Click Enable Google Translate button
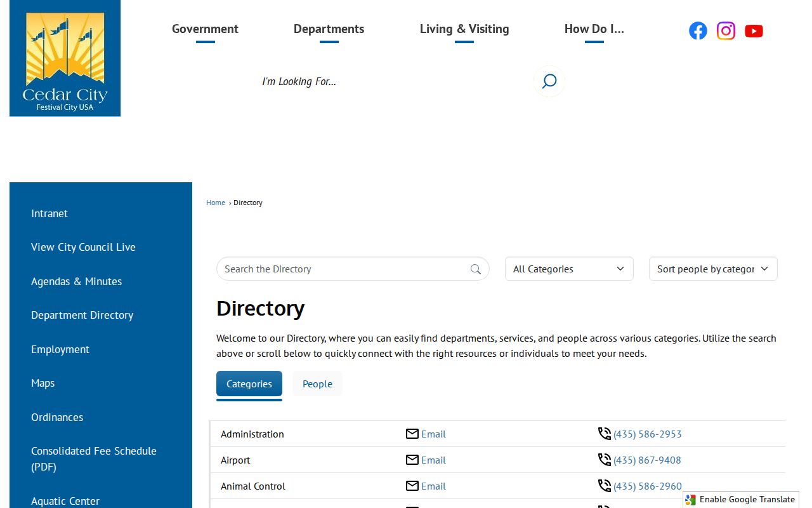Screen dimensions: 812x508 741,500
